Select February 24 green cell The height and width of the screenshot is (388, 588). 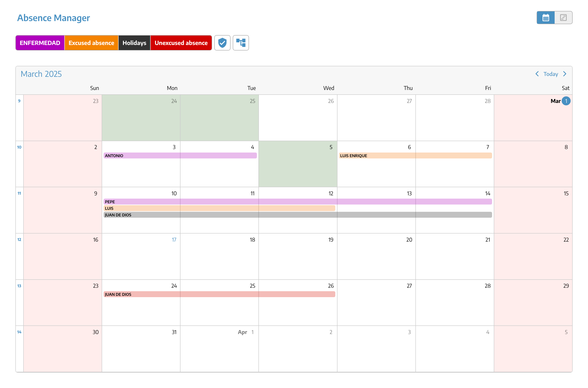[x=141, y=118]
